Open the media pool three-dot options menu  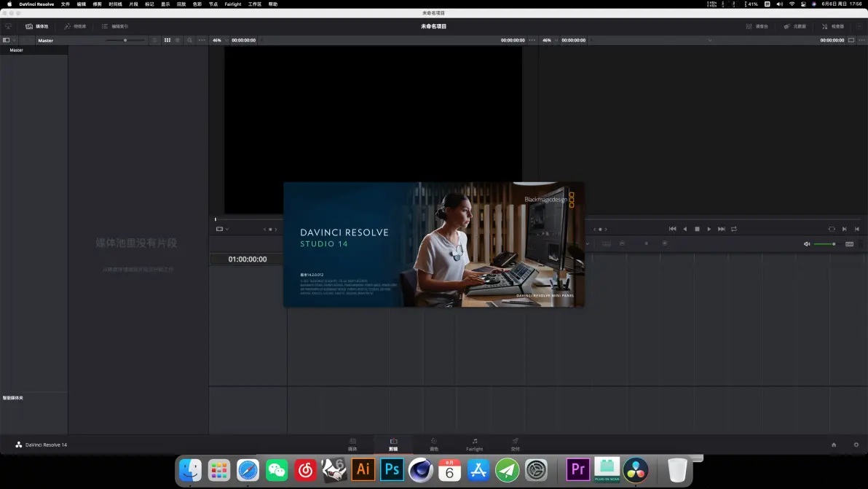tap(202, 40)
